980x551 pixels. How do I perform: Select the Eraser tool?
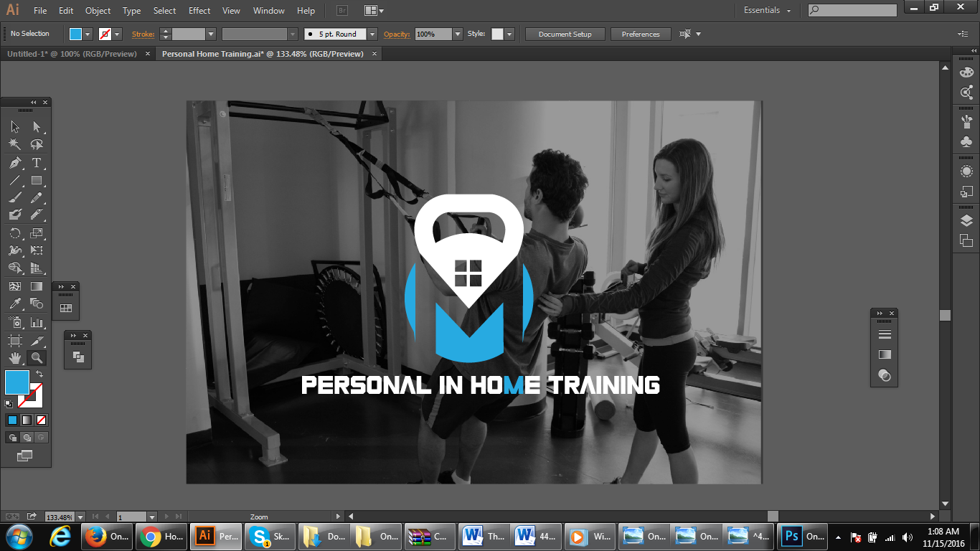pyautogui.click(x=37, y=215)
